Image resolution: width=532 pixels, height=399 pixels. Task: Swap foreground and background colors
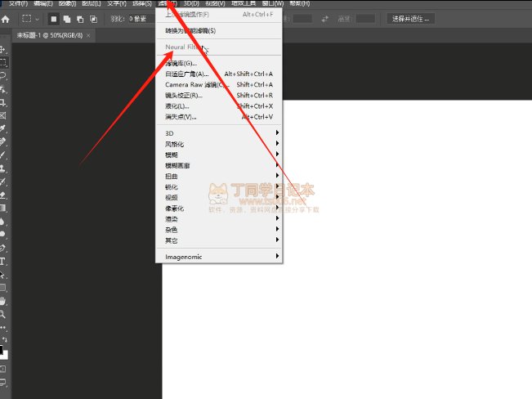point(5,339)
